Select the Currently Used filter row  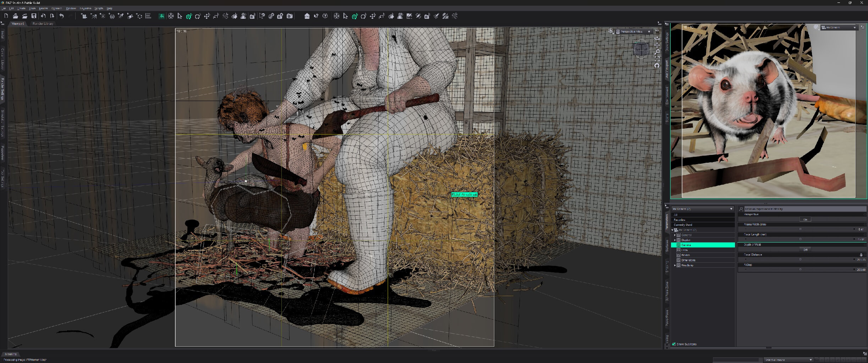point(703,225)
